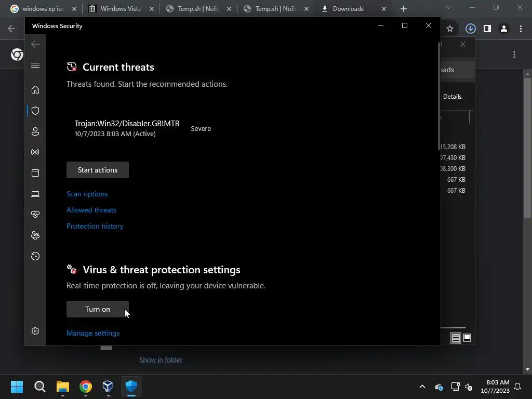This screenshot has height=399, width=532.
Task: Click Show in folder link on Downloads page
Action: click(x=161, y=360)
